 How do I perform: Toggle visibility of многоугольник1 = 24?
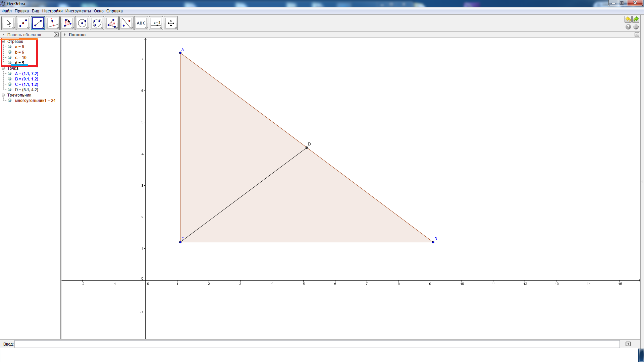10,100
